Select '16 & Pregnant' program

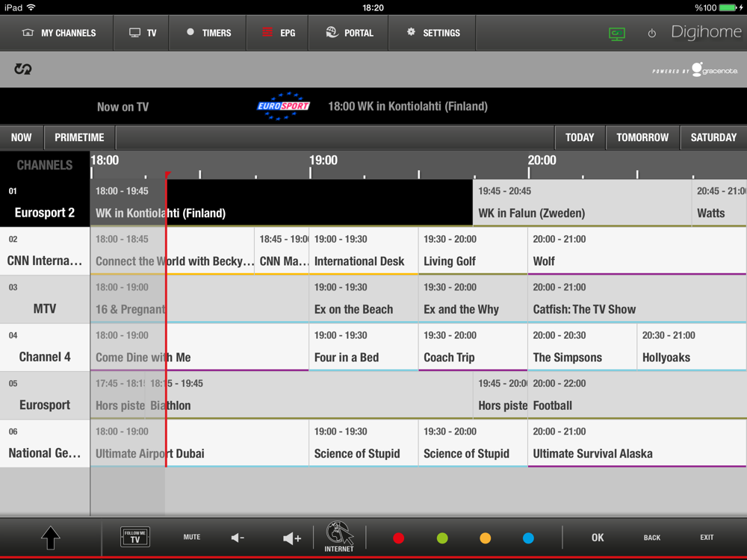pyautogui.click(x=199, y=299)
